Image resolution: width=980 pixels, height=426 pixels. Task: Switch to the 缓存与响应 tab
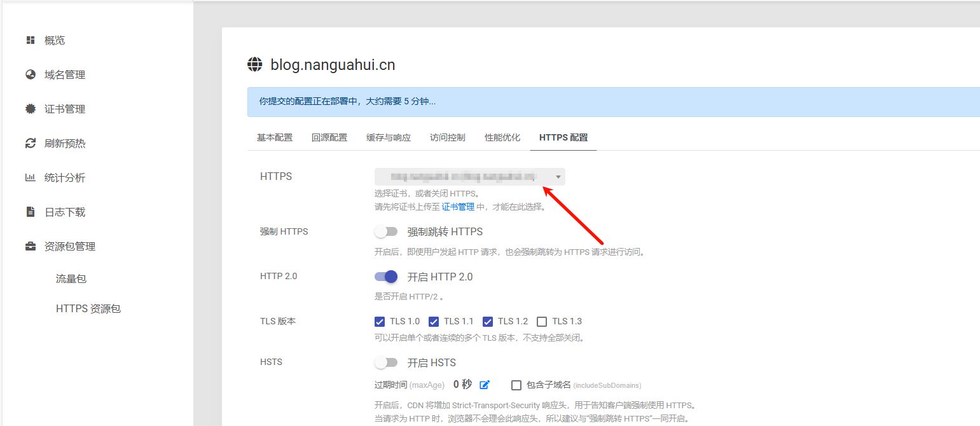tap(389, 138)
